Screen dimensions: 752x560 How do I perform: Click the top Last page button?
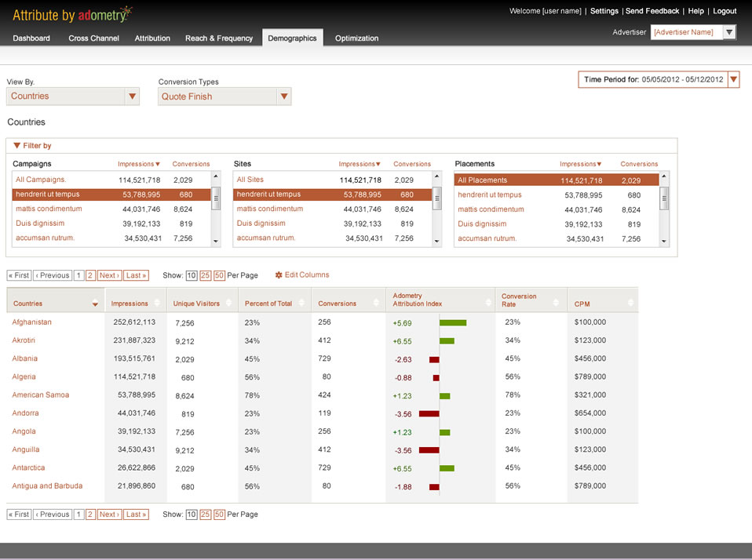137,275
